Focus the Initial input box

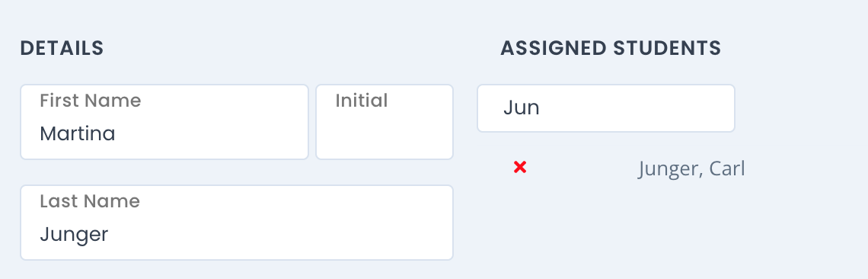point(385,122)
